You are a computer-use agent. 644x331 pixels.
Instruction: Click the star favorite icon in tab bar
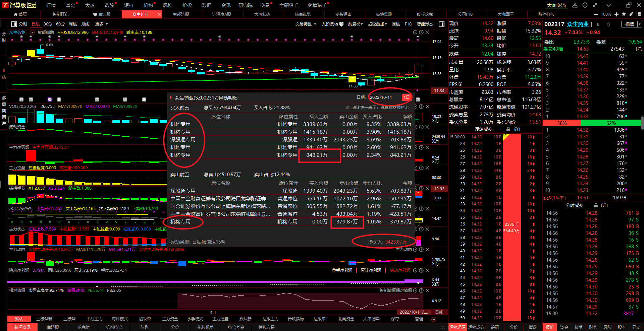[x=624, y=14]
